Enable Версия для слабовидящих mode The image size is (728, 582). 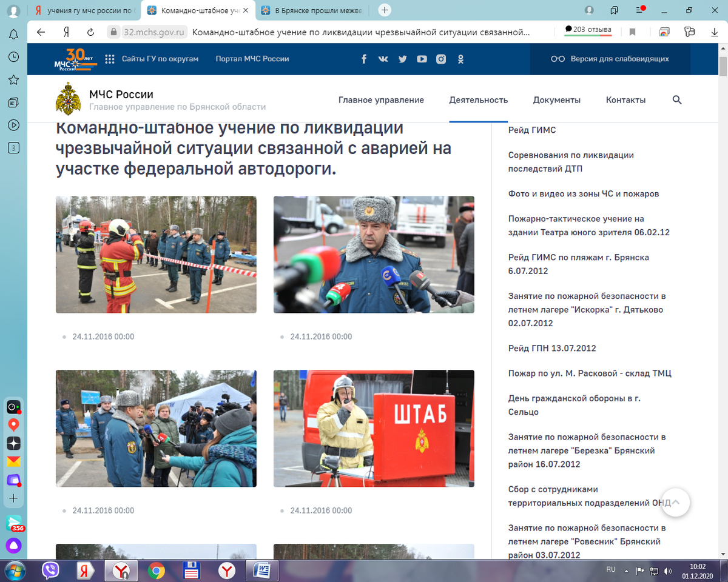pos(610,59)
